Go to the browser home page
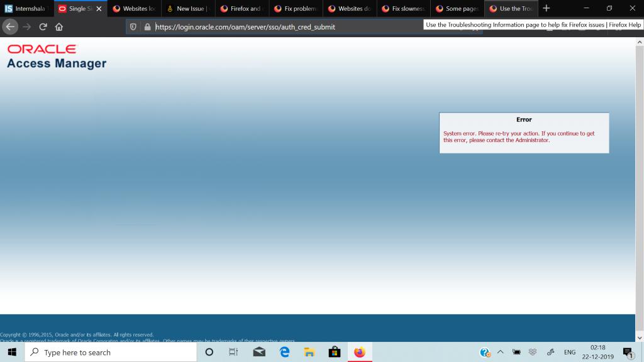The image size is (644, 362). point(59,27)
